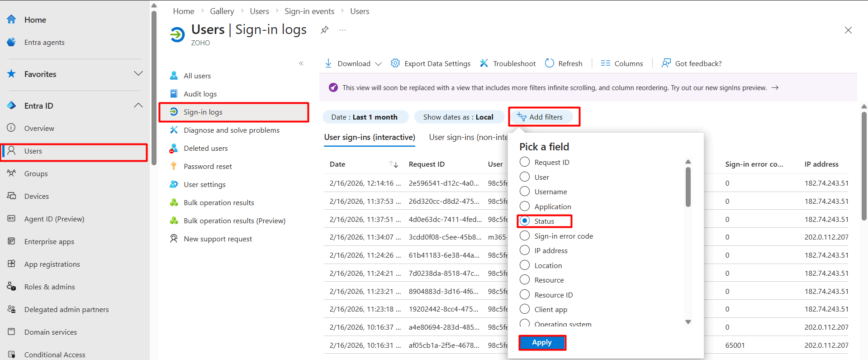
Task: Click the Domain services icon
Action: [11, 331]
